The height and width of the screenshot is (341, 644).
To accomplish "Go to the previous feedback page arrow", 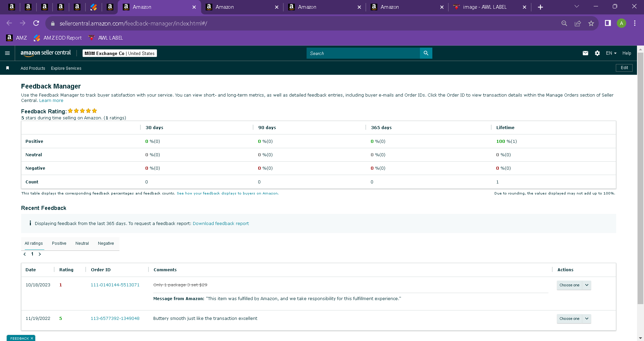I will point(24,254).
